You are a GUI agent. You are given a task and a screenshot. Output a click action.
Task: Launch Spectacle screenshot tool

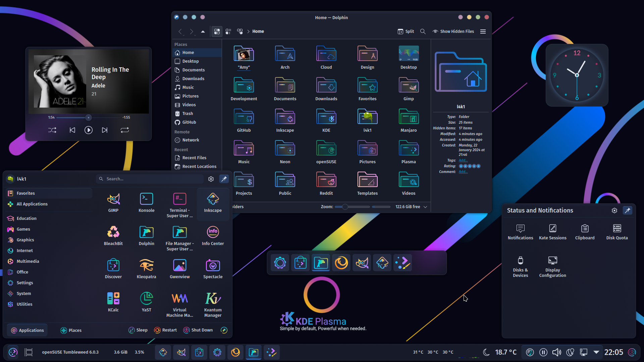[x=213, y=269]
